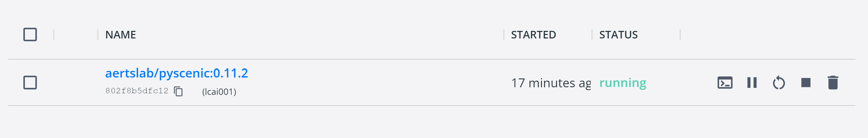This screenshot has width=868, height=138.
Task: Delete the pyscenic container
Action: tap(833, 83)
